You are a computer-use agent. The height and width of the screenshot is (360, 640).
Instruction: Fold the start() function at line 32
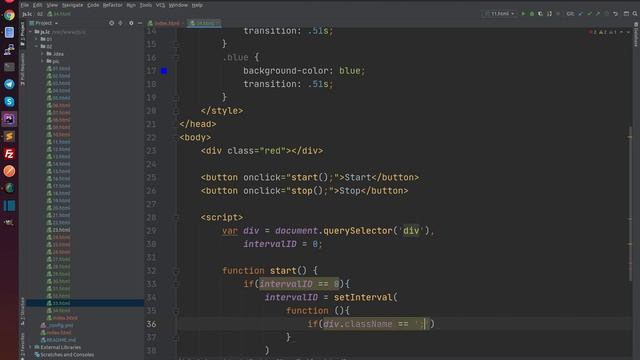click(176, 271)
